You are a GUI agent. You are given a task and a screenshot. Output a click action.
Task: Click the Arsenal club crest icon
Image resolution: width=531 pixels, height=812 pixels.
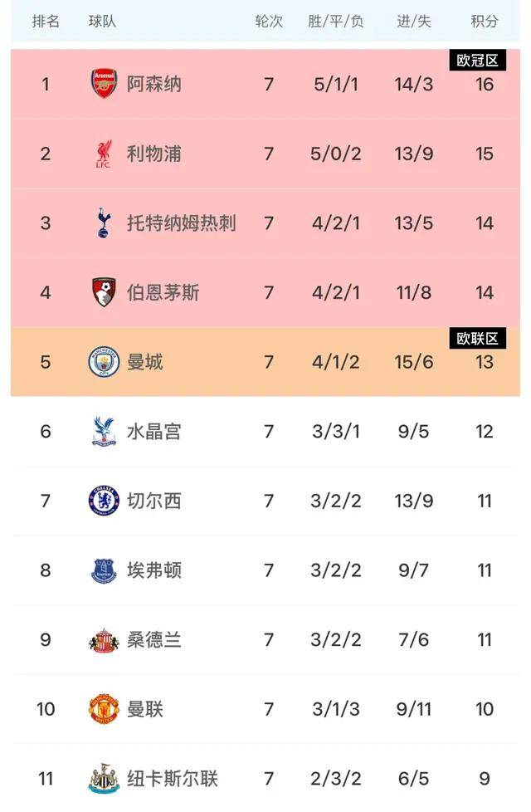[x=104, y=84]
